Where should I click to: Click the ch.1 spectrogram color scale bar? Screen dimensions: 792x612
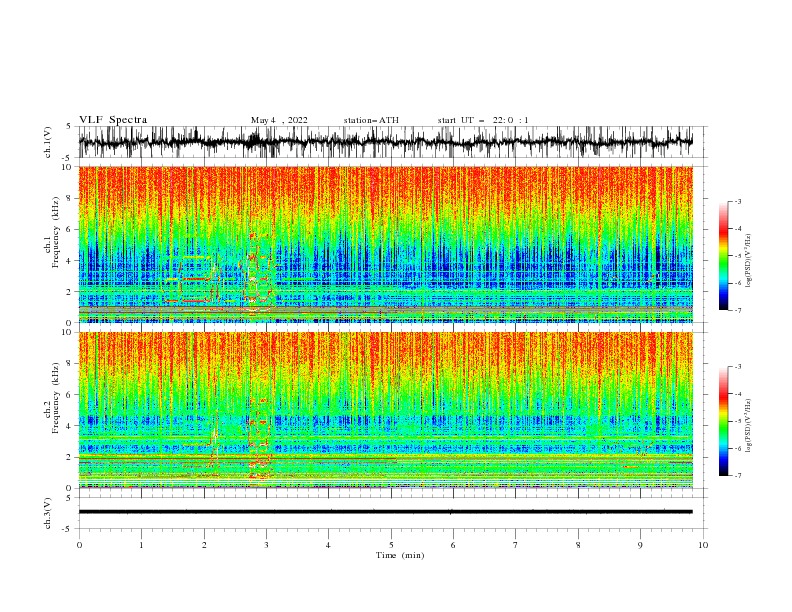723,256
